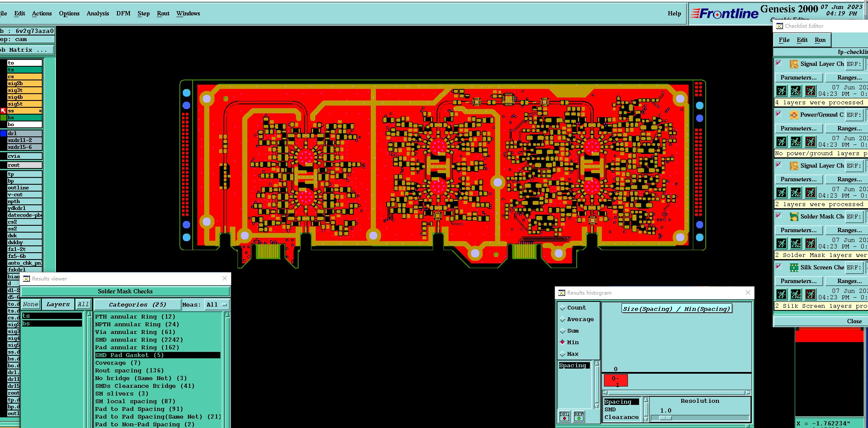Adjust the Resolution slider handle
The image size is (868, 428).
coord(665,418)
